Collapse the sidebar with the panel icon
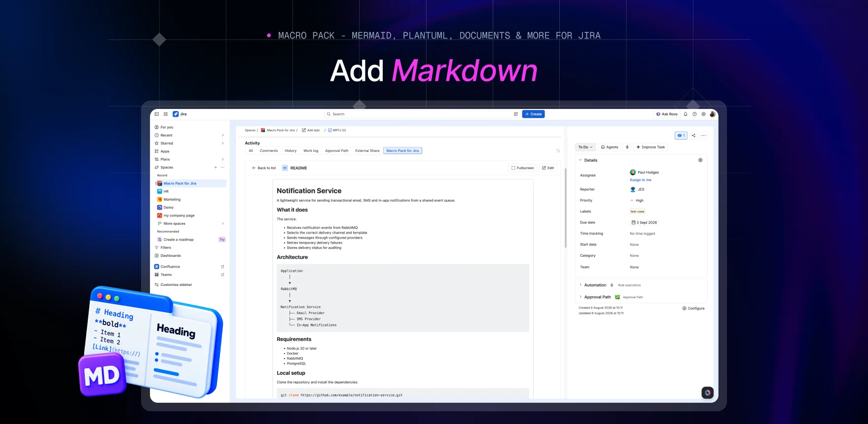Image resolution: width=868 pixels, height=424 pixels. [157, 114]
